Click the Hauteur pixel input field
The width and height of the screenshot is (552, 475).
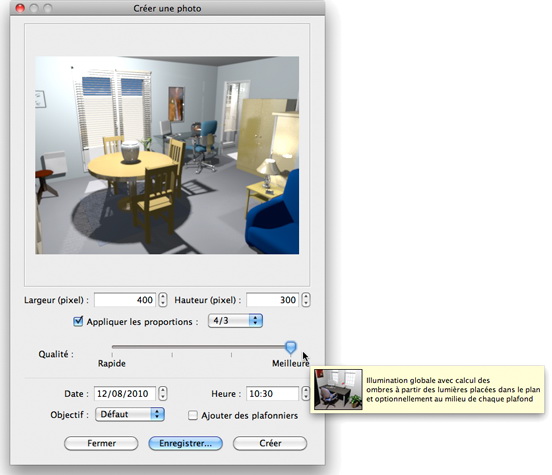[x=272, y=300]
